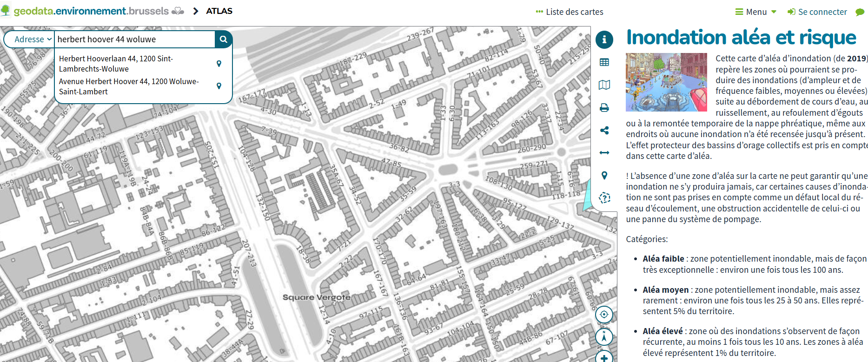The image size is (868, 362).
Task: Click the folded map basemap icon
Action: point(604,85)
